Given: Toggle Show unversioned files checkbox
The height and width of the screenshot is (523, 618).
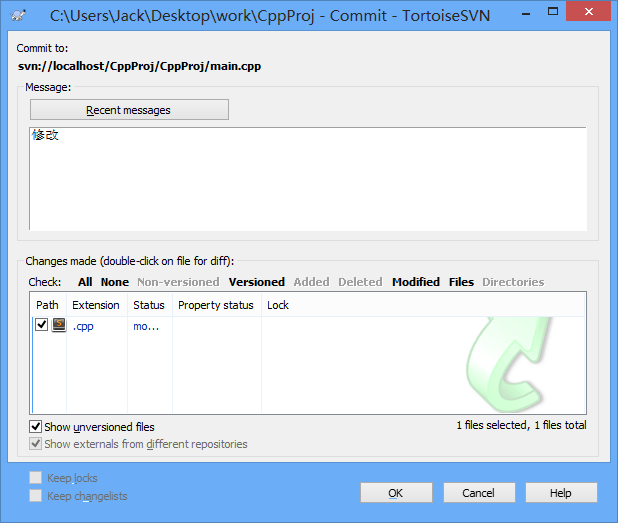Looking at the screenshot, I should (x=35, y=426).
